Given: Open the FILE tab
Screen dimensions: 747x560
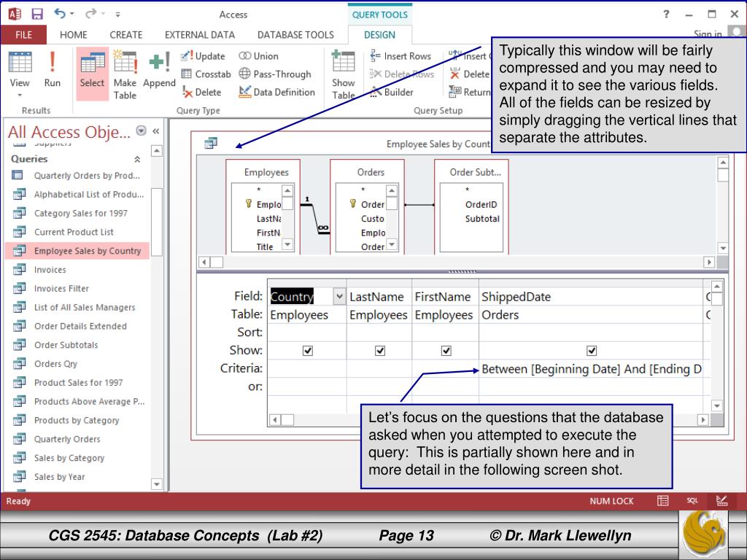Looking at the screenshot, I should pos(23,35).
